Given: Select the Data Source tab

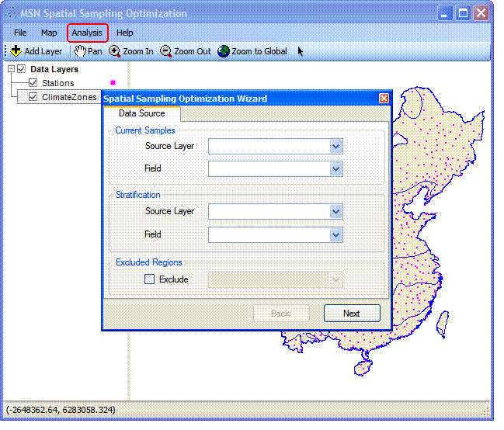Looking at the screenshot, I should tap(142, 113).
